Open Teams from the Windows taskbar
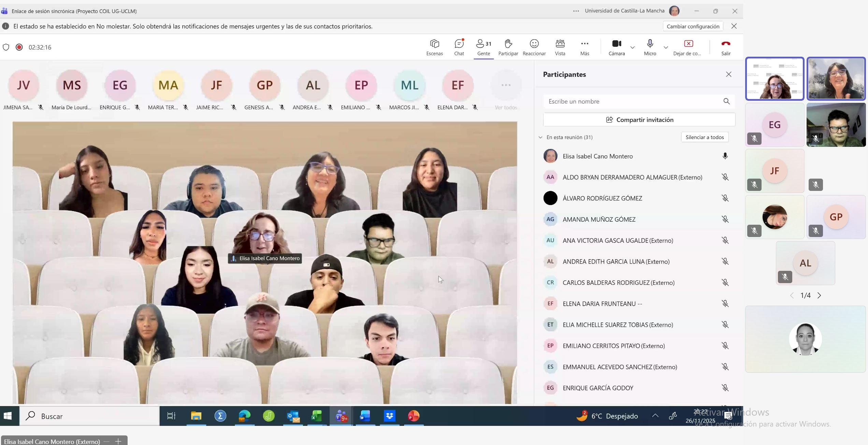 (x=341, y=416)
